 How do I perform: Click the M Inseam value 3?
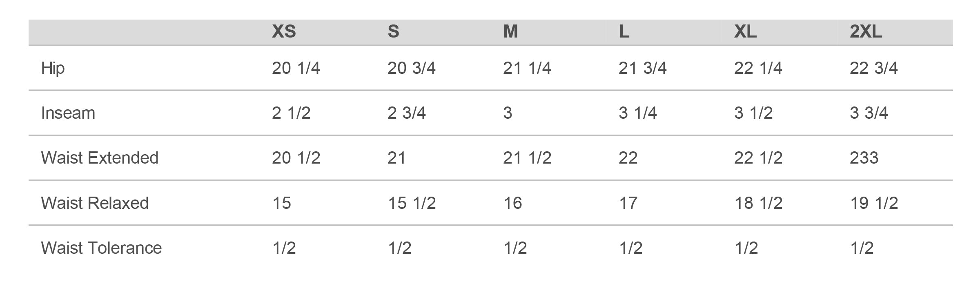pos(508,113)
